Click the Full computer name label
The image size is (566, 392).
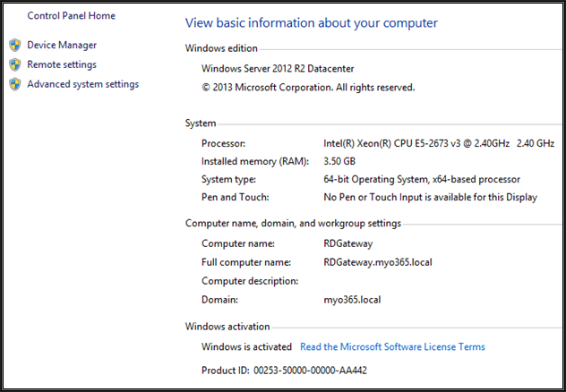pyautogui.click(x=246, y=262)
